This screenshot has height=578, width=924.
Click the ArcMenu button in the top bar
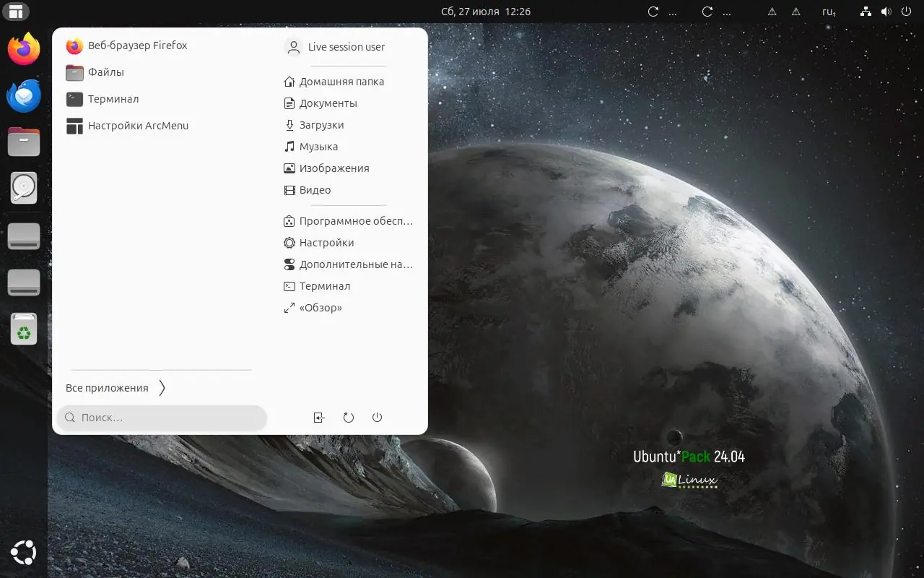click(x=16, y=12)
